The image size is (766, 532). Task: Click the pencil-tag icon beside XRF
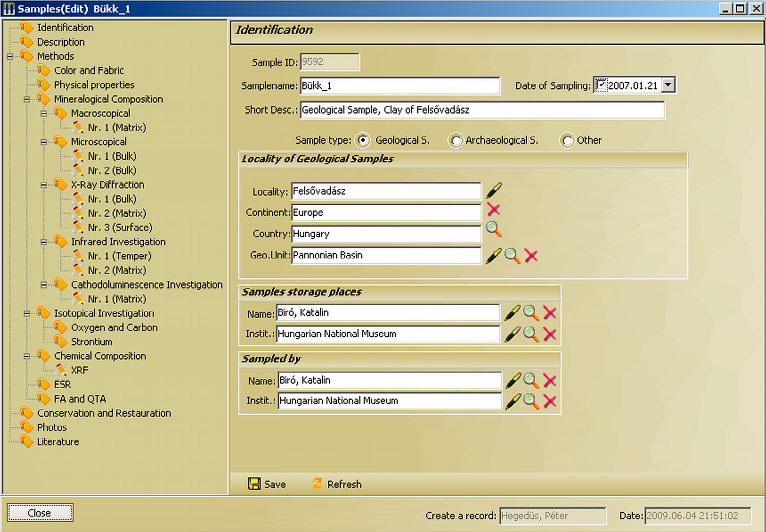tap(61, 370)
